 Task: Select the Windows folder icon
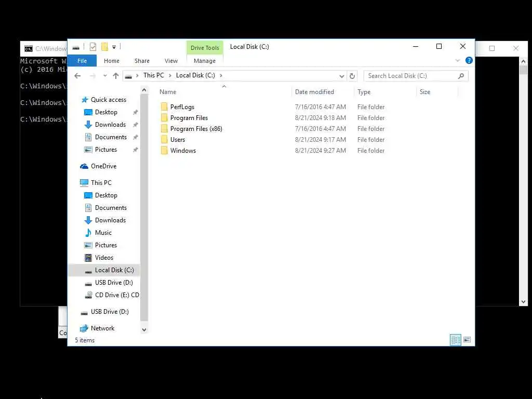point(164,150)
